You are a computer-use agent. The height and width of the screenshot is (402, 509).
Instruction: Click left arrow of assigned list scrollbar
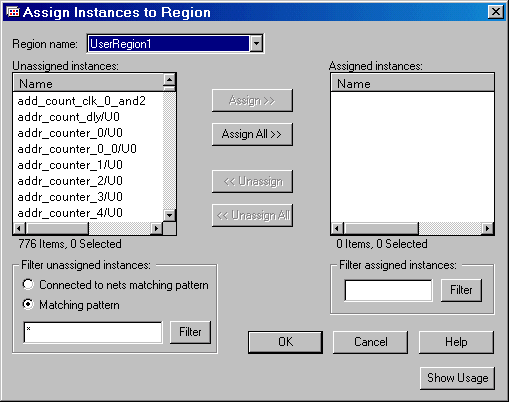tap(337, 228)
